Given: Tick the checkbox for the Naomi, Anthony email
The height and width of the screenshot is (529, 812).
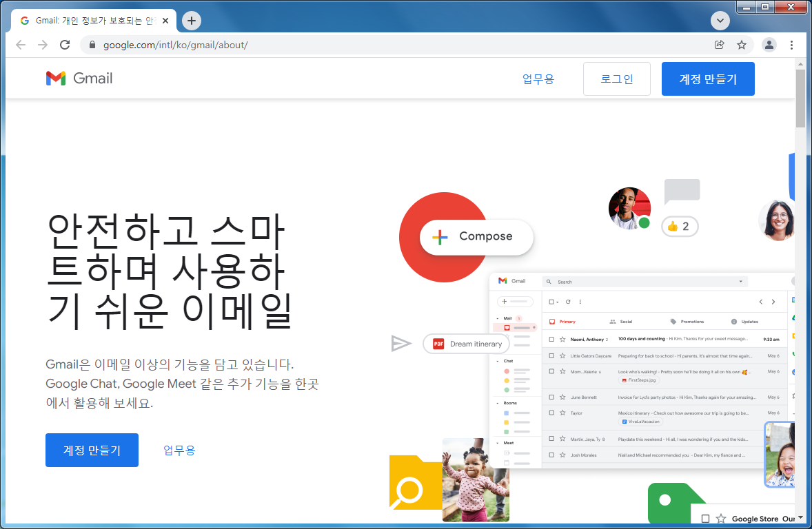Looking at the screenshot, I should click(551, 340).
